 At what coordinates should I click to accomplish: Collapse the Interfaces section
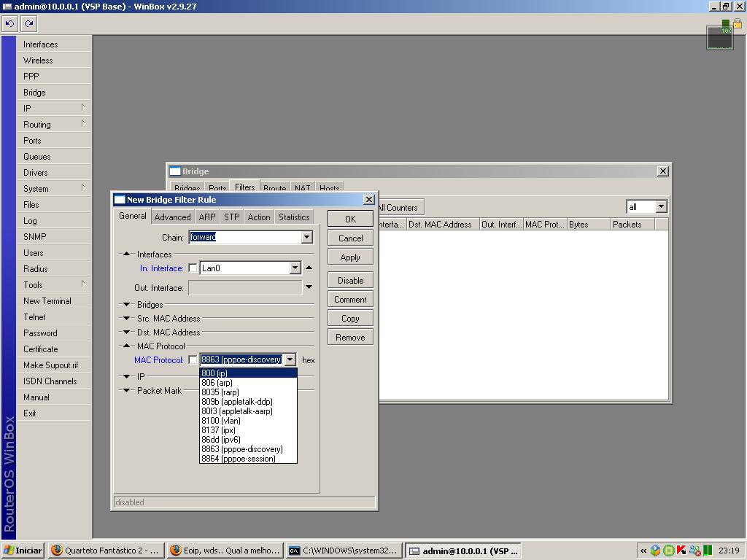click(x=127, y=254)
